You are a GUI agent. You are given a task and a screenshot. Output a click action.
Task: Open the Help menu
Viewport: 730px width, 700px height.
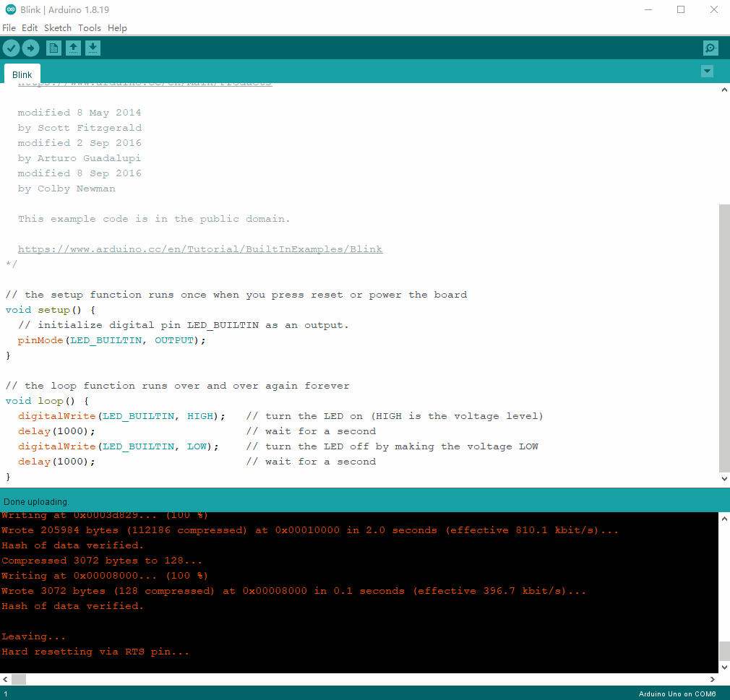pos(117,28)
